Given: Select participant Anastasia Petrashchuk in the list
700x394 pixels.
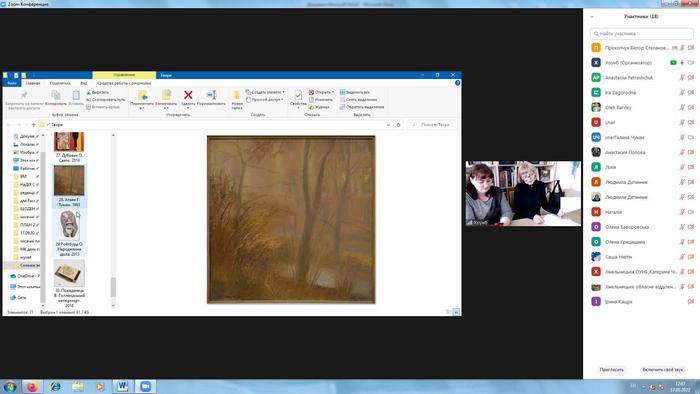Looking at the screenshot, I should click(x=641, y=78).
